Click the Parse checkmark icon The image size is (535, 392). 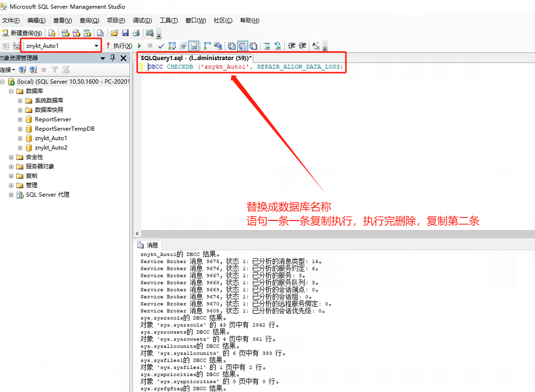coord(161,46)
